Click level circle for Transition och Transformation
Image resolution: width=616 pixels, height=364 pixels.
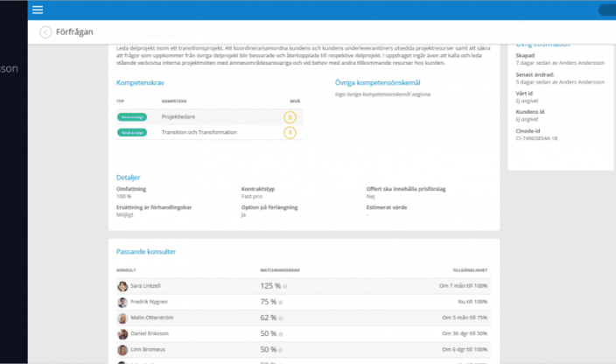[290, 132]
